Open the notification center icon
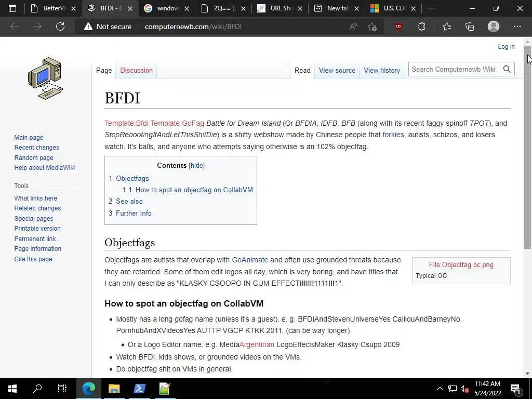This screenshot has height=399, width=532. click(516, 389)
